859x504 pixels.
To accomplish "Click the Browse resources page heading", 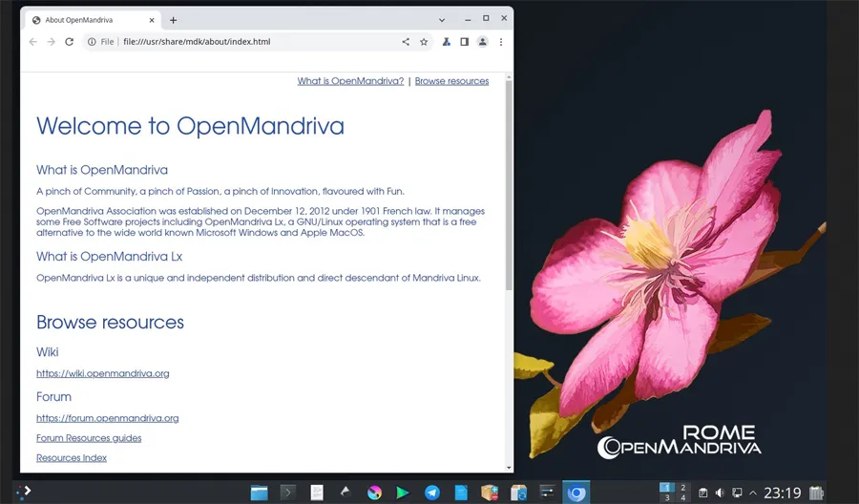I will click(x=110, y=322).
